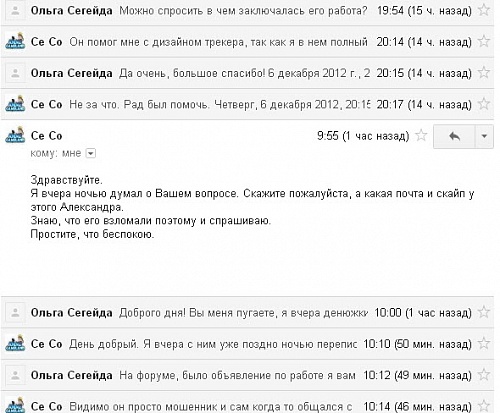
Task: Star the 10:12 message from Ольга Сегейда
Action: [x=484, y=375]
